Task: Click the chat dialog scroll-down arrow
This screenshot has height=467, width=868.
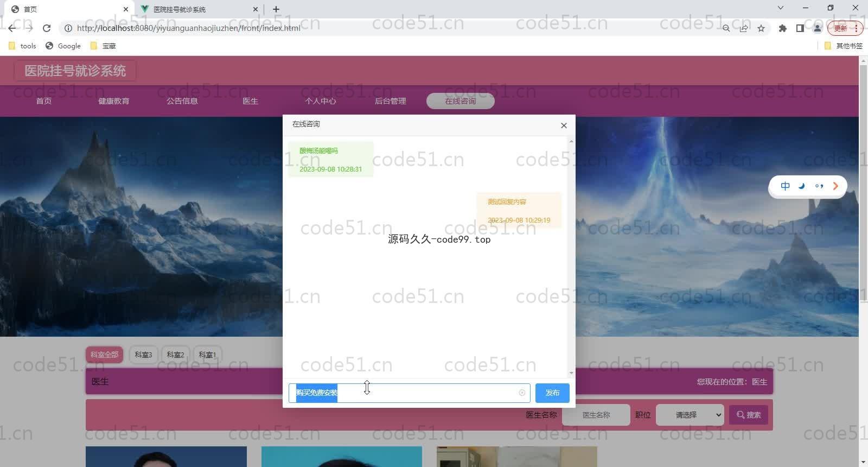Action: (571, 373)
